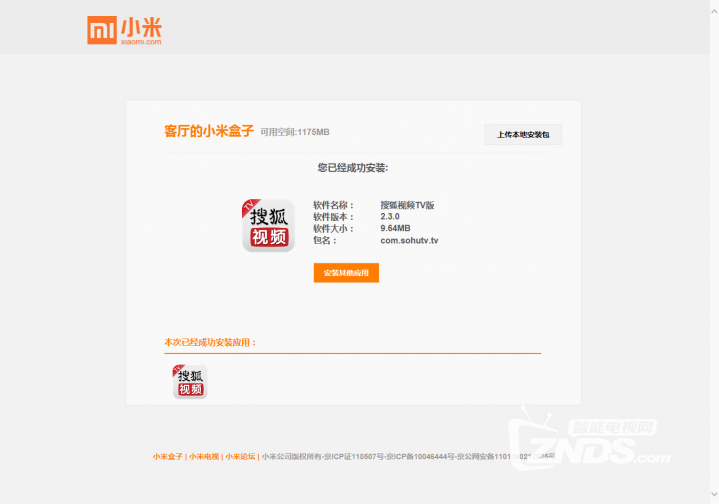Click the 您已经成功安装 message
719x504 pixels.
[x=353, y=168]
